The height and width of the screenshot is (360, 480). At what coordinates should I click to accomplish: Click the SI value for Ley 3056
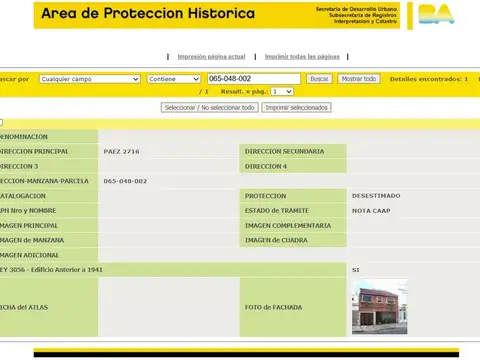point(356,270)
